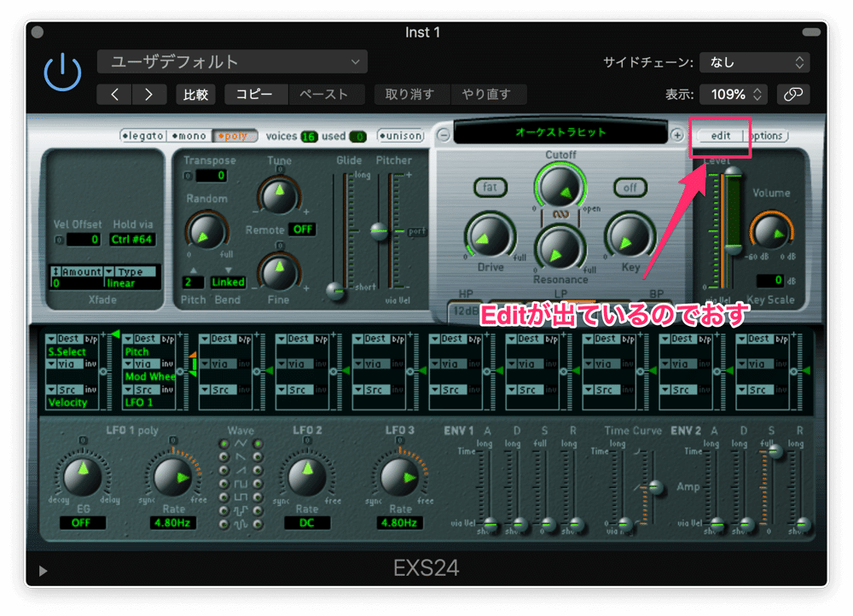Open the ユーザデフォルト preset dropdown
The height and width of the screenshot is (616, 853).
(232, 61)
